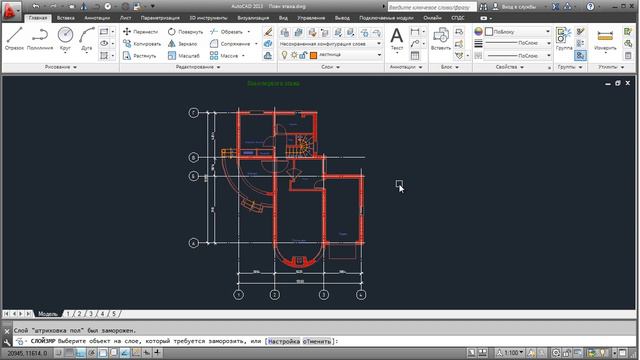Toggle layer on/off lightbulb icon
The image size is (640, 360).
[x=284, y=55]
